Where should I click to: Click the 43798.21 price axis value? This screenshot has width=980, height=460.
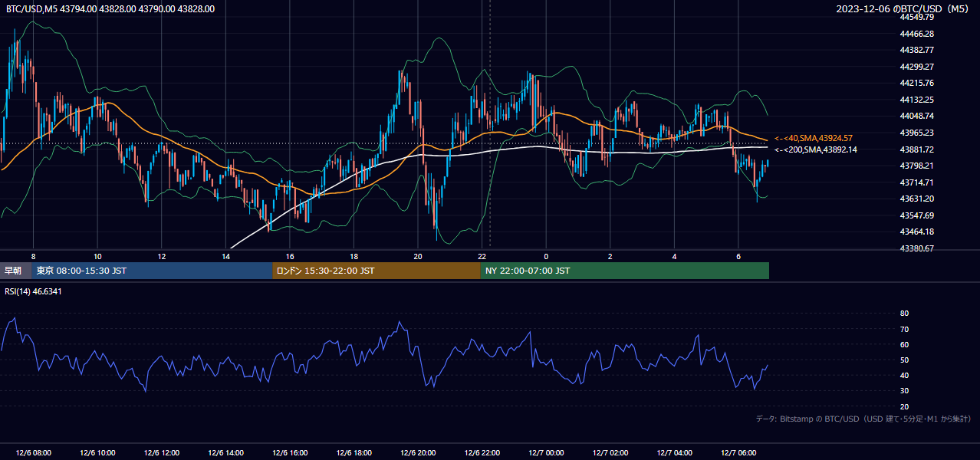(x=917, y=166)
